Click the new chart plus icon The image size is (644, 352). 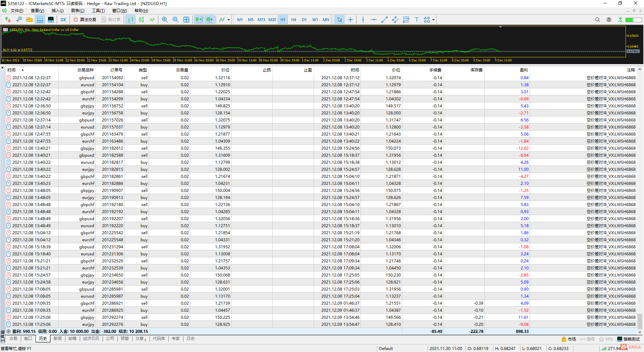click(18, 20)
